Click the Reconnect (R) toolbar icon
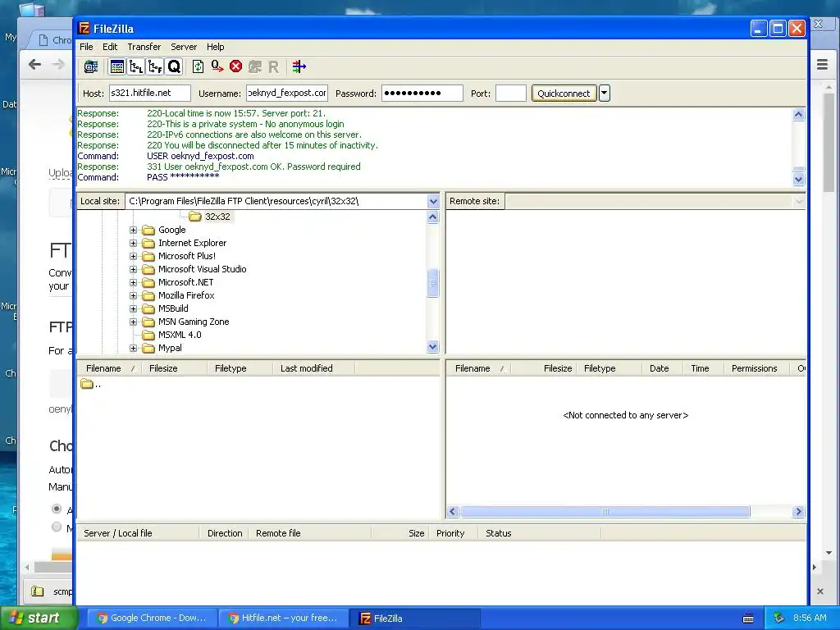Screen dimensions: 840x630 [x=273, y=67]
